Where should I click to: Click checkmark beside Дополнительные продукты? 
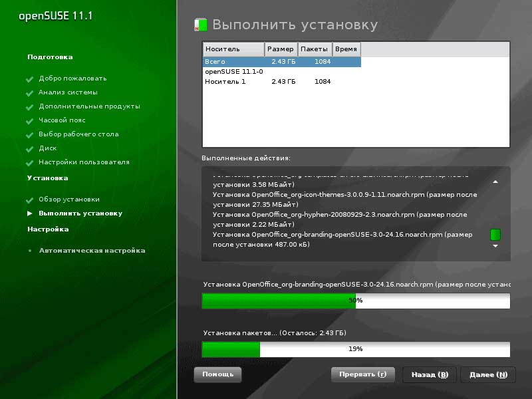point(29,107)
